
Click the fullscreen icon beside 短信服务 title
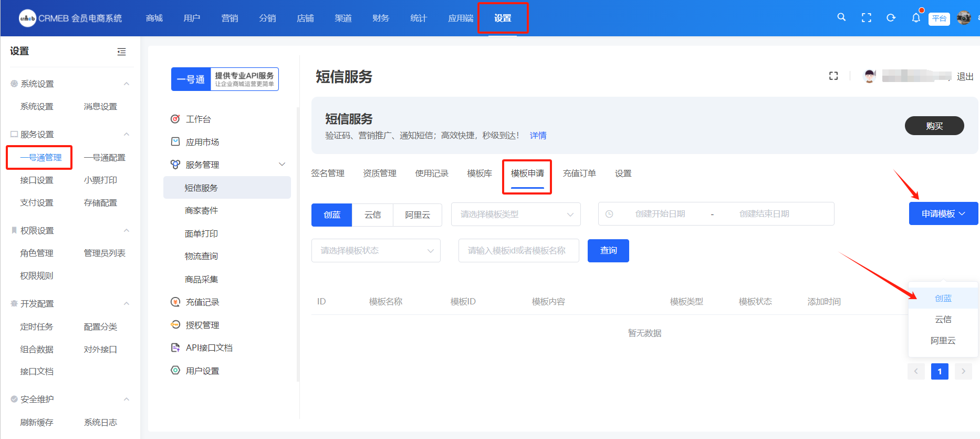[x=833, y=76]
